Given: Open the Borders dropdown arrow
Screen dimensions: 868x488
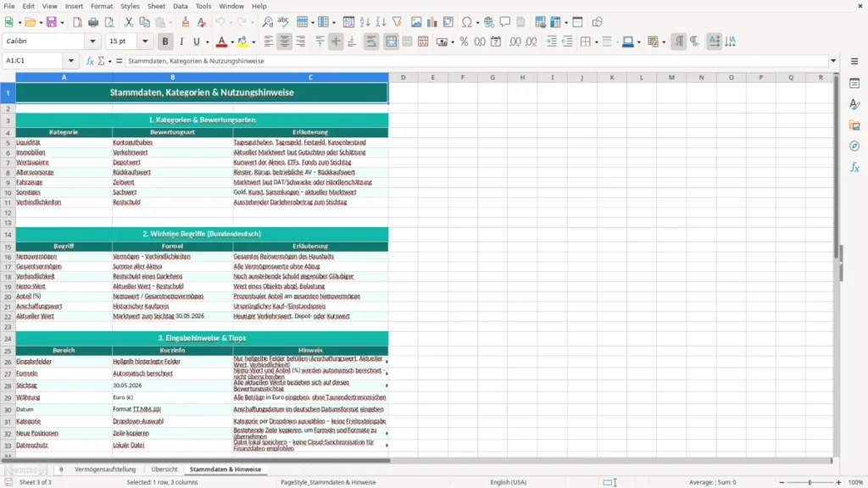Looking at the screenshot, I should pos(596,42).
